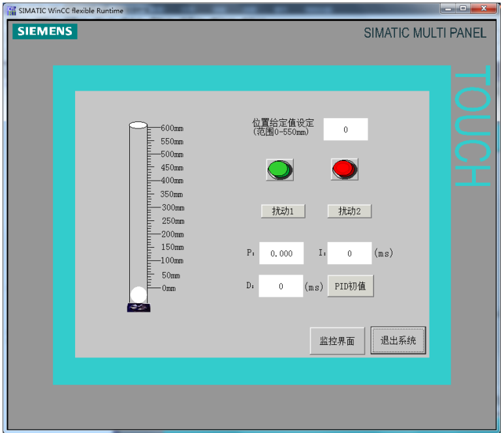The height and width of the screenshot is (433, 504).
Task: Click the 450mm scale label
Action: click(172, 168)
